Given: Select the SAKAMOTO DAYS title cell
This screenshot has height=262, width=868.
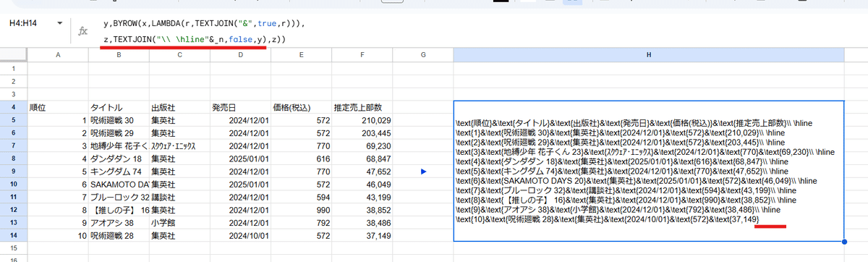Looking at the screenshot, I should (x=119, y=185).
